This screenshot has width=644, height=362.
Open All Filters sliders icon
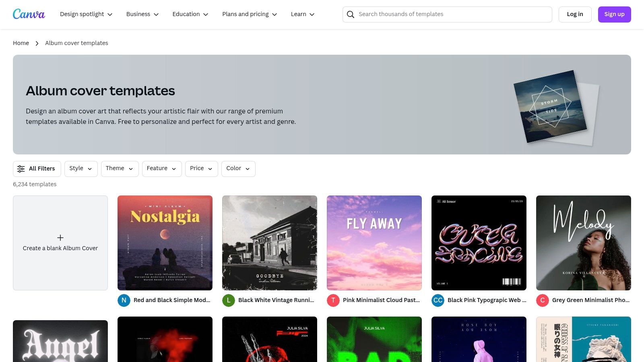tap(21, 169)
